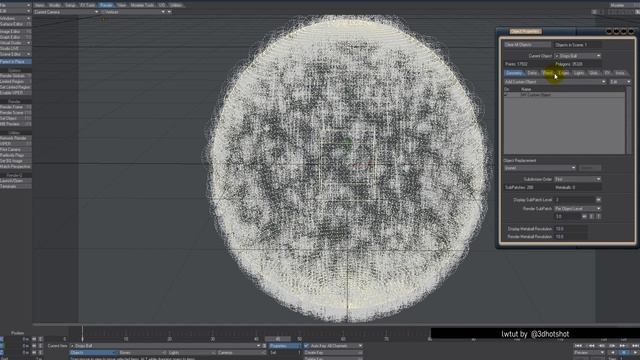This screenshot has width=640, height=360.
Task: Open the Image Editor
Action: 16,31
